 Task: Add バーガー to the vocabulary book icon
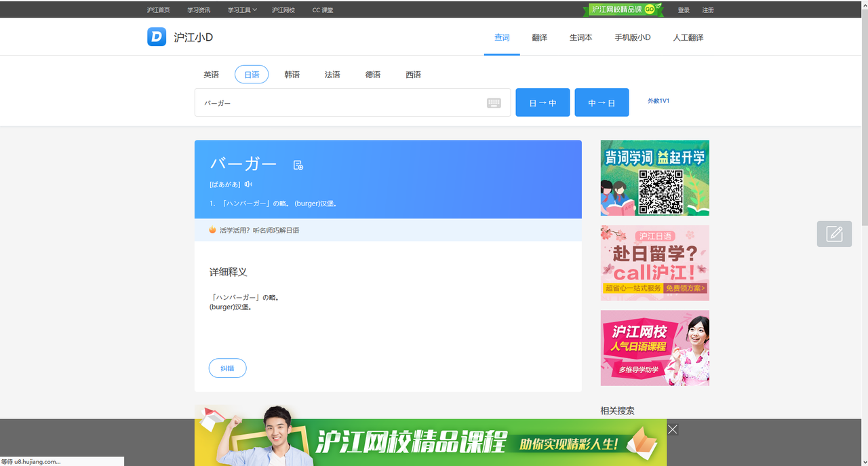tap(298, 165)
